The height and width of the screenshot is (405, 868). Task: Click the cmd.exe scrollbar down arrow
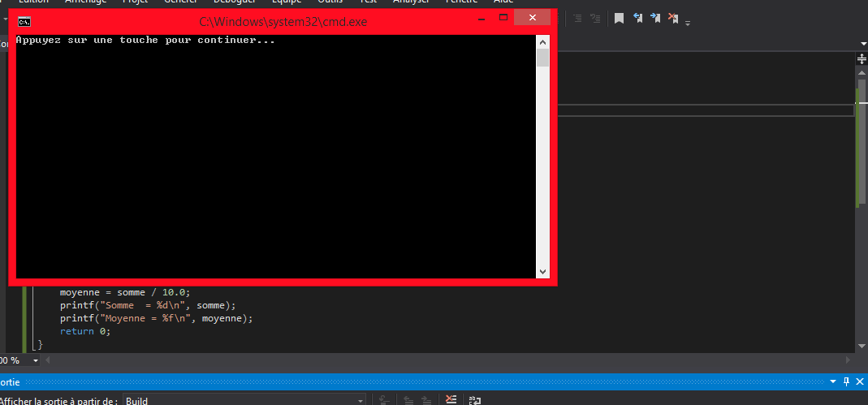(542, 272)
